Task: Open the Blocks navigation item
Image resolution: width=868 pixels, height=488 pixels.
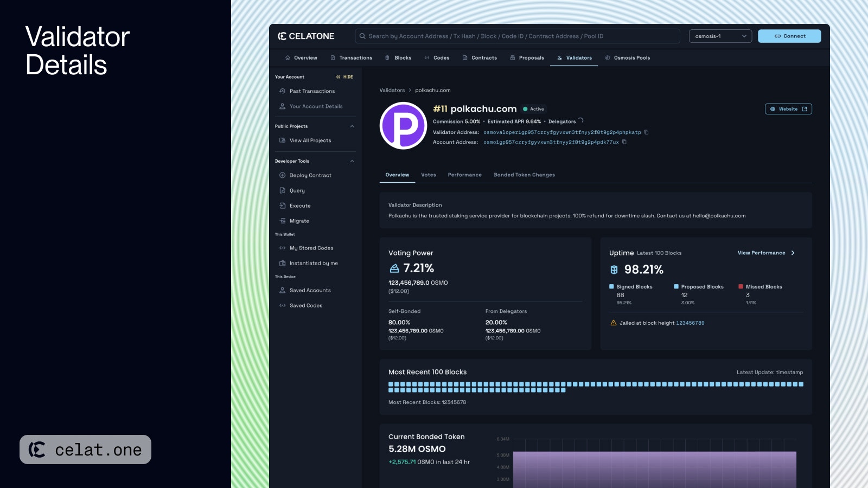Action: point(398,57)
